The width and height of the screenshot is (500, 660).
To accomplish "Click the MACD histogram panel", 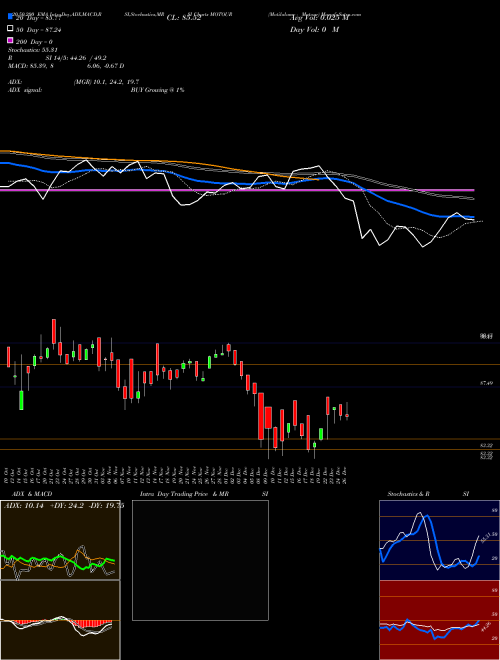I will (60, 620).
